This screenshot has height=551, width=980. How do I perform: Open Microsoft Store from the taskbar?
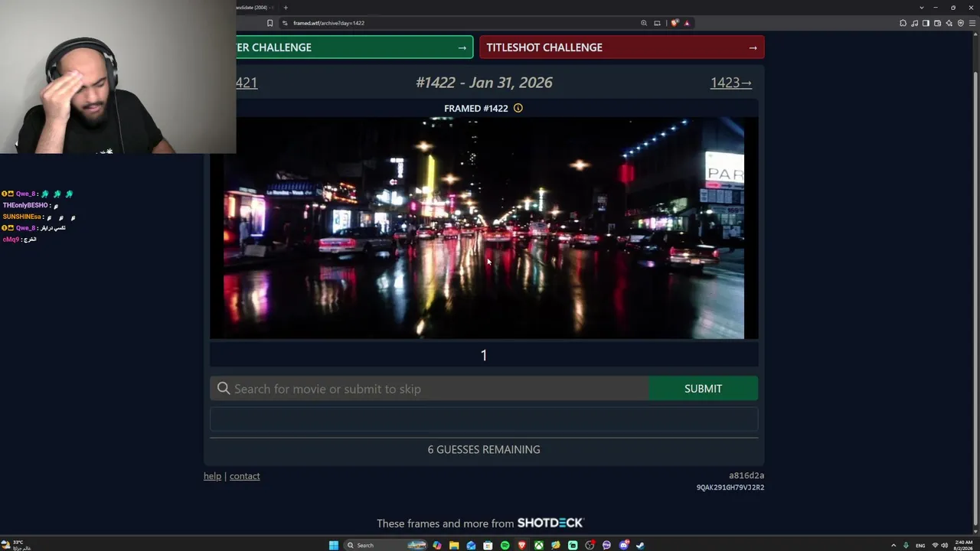[488, 545]
